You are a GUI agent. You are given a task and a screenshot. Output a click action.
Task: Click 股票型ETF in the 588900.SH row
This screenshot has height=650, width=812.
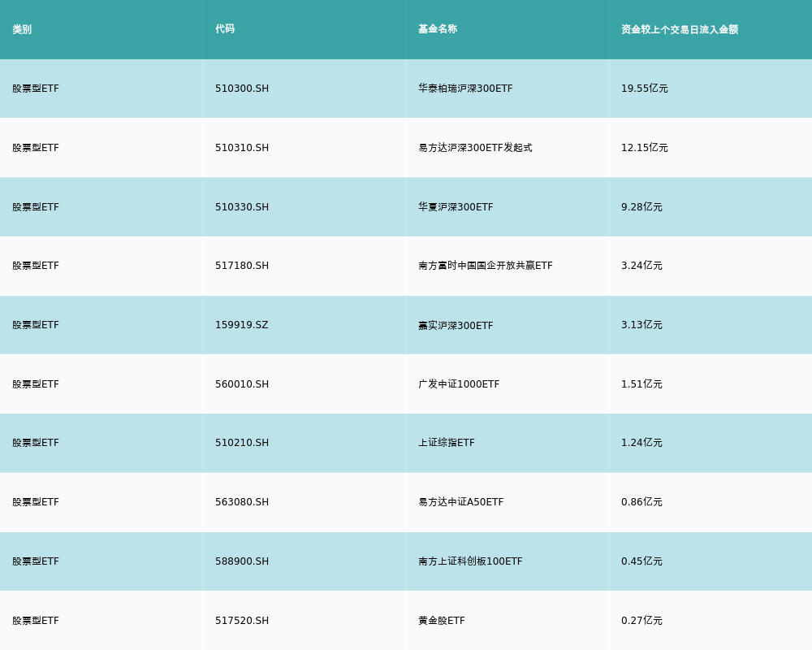pyautogui.click(x=36, y=561)
